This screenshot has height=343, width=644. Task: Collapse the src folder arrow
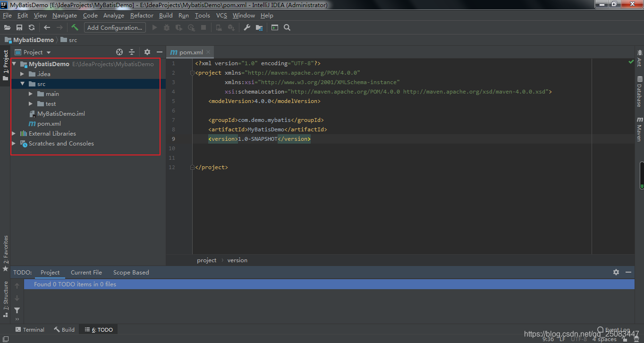point(22,84)
